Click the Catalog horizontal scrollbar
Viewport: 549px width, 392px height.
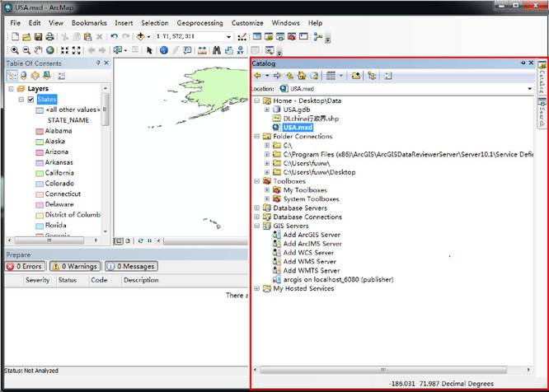coord(383,370)
